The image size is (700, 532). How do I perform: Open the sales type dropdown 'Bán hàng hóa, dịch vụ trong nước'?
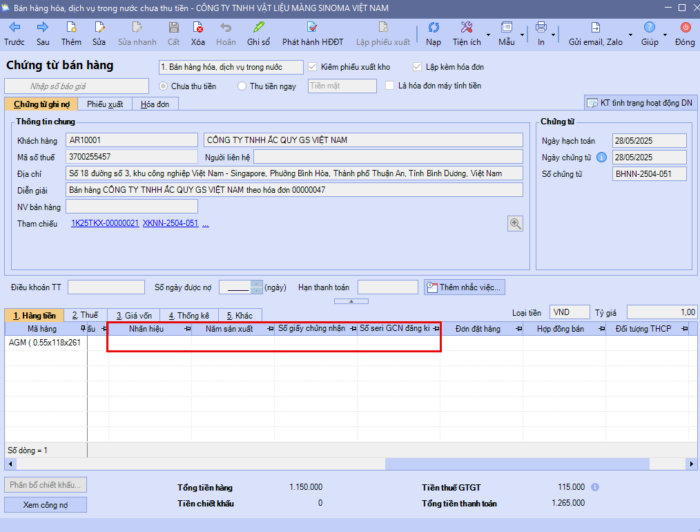click(x=231, y=67)
